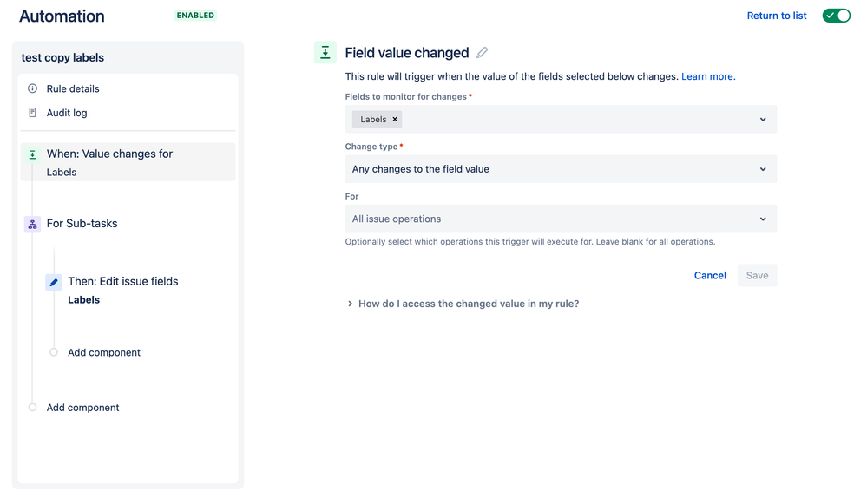Add component inside Sub-tasks branch
867x504 pixels.
pyautogui.click(x=103, y=352)
